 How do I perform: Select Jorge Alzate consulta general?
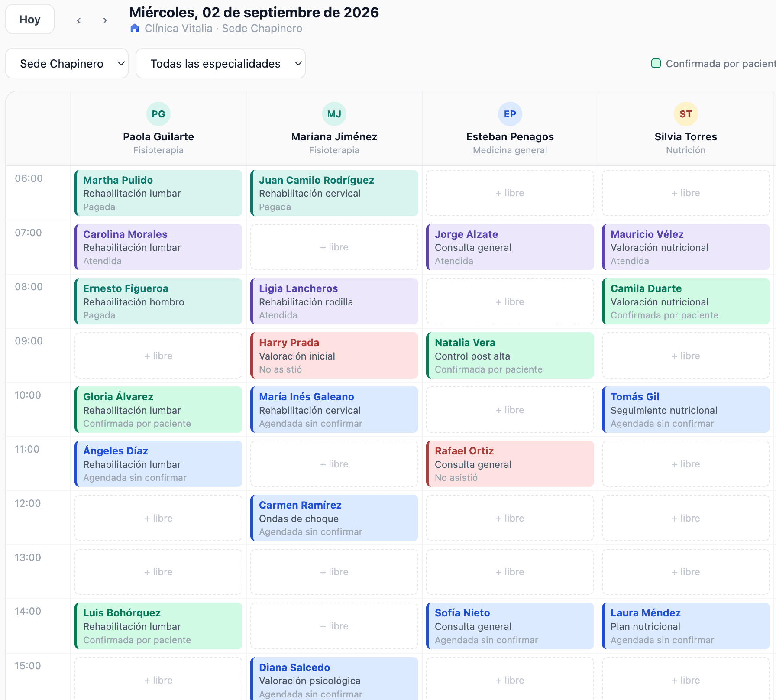click(510, 247)
